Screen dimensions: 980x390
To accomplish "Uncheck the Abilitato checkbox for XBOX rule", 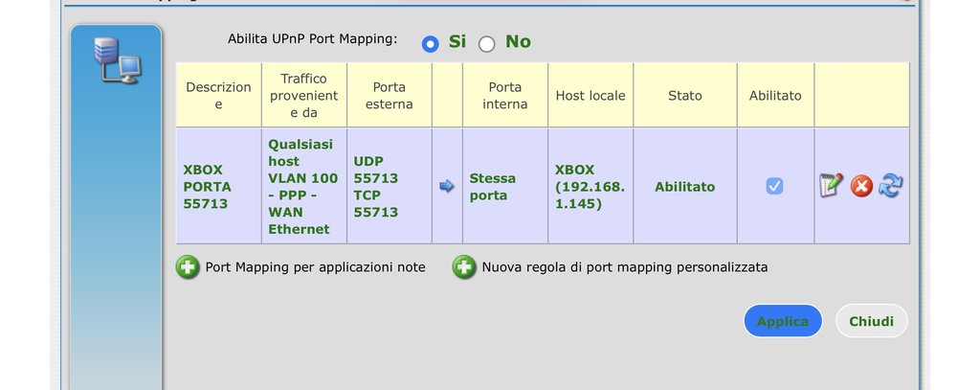I will [775, 186].
